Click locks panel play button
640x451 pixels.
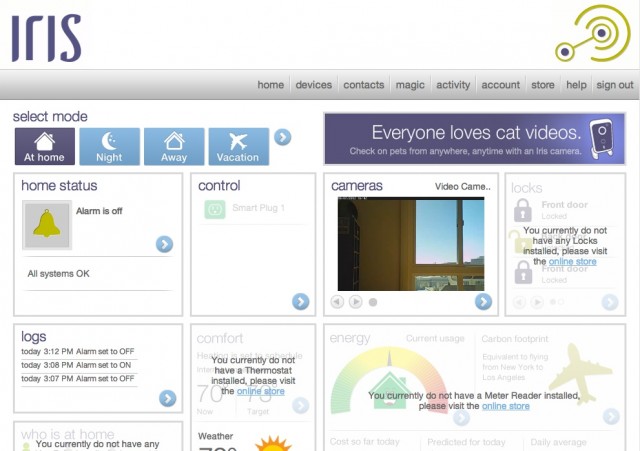point(537,302)
